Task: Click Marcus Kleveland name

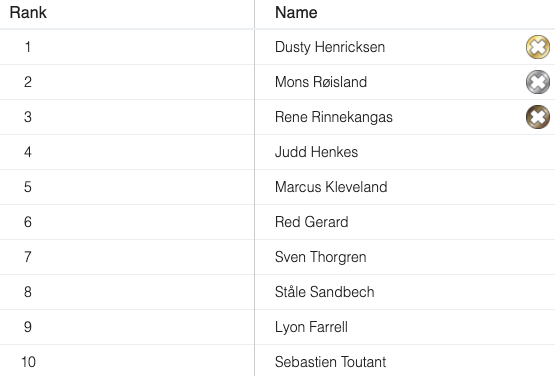Action: click(x=331, y=187)
